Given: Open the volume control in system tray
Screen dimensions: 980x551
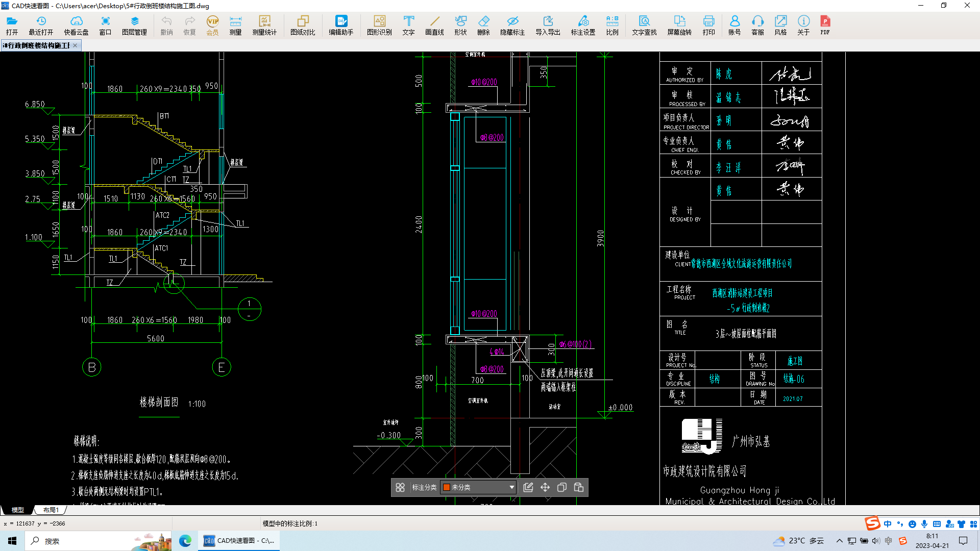Looking at the screenshot, I should point(876,541).
